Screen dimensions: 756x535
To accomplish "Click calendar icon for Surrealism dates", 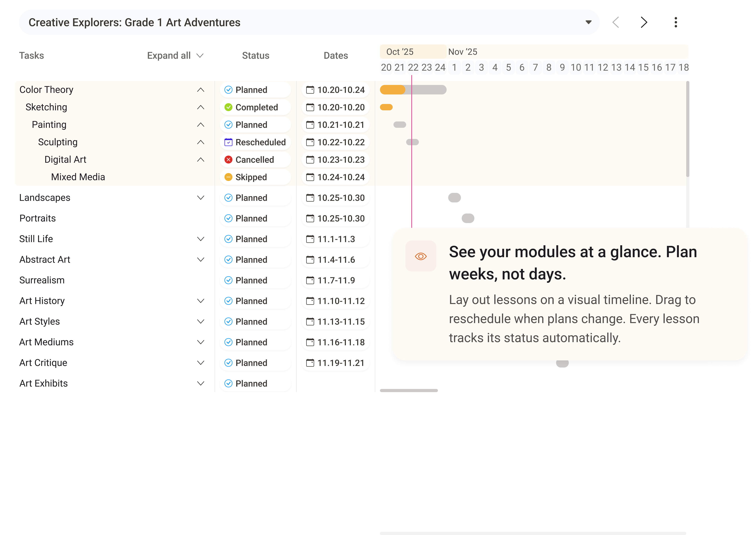I will [x=310, y=280].
